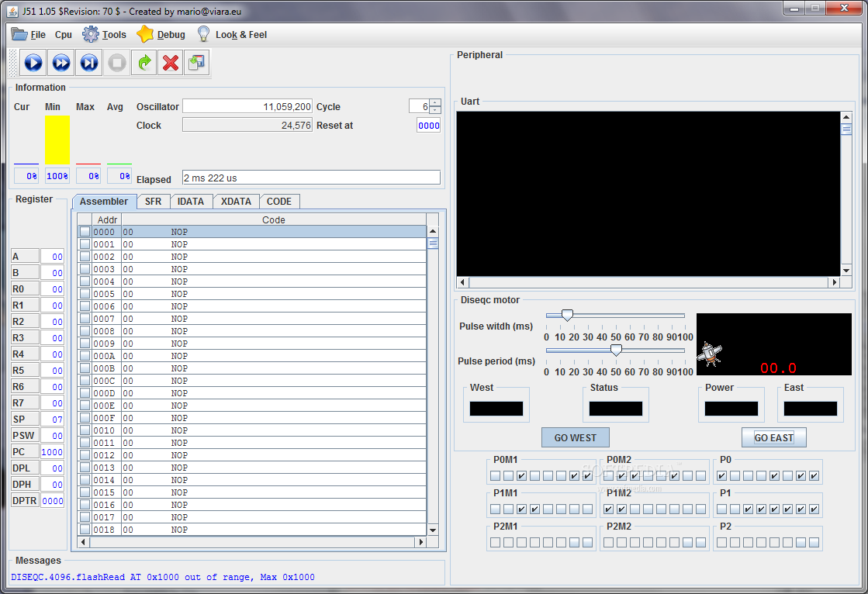Image resolution: width=868 pixels, height=594 pixels.
Task: Click the Java application title bar icon
Action: pyautogui.click(x=12, y=11)
